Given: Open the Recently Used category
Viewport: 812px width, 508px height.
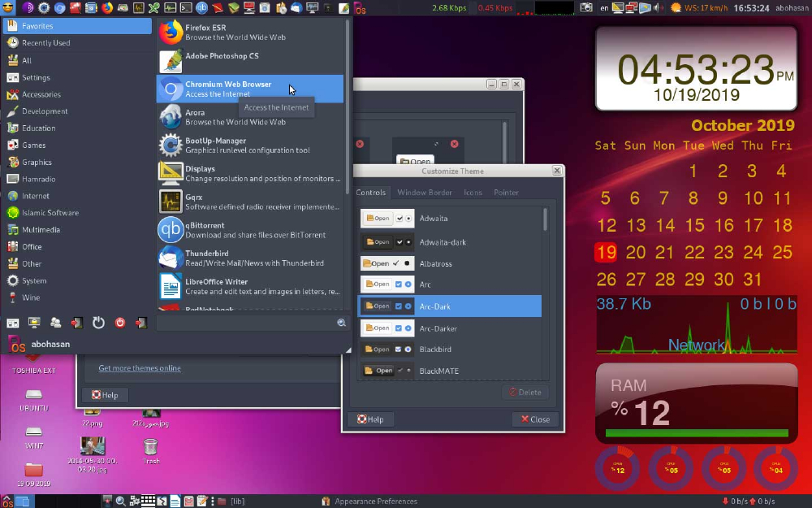Looking at the screenshot, I should pos(78,43).
